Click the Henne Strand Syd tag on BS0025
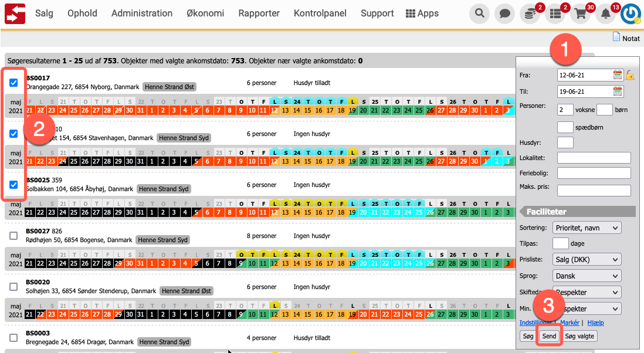The image size is (644, 353). click(x=164, y=189)
